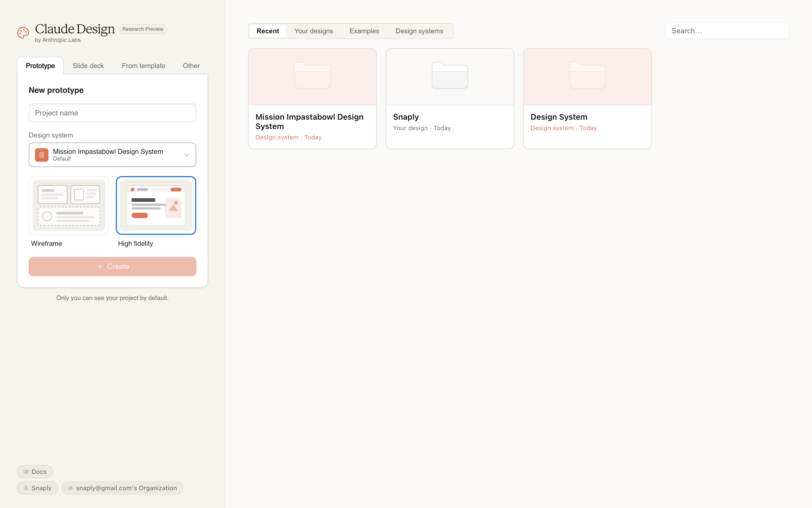This screenshot has height=508, width=812.
Task: Click the Mission Impastabowl design system badge icon
Action: (42, 155)
